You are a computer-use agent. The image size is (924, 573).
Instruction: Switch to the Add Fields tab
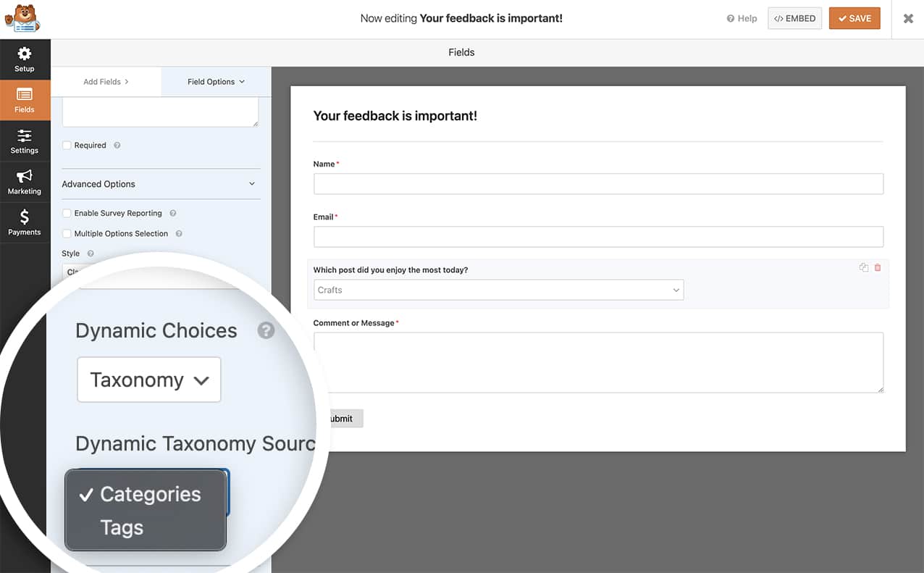[x=103, y=82]
